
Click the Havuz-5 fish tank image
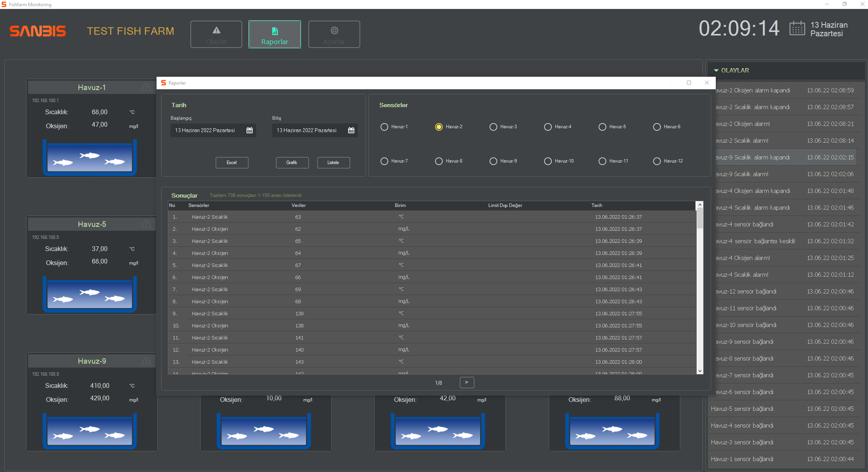pyautogui.click(x=90, y=294)
